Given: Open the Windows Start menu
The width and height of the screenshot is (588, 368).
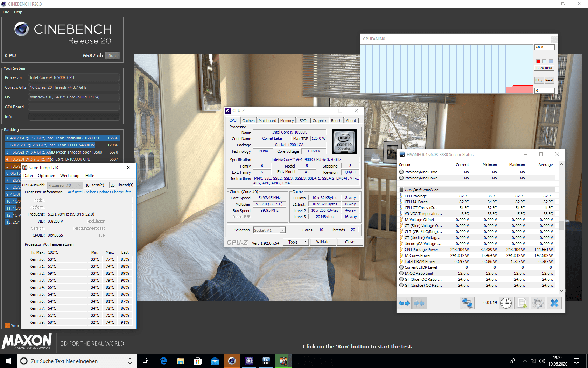Looking at the screenshot, I should (8, 361).
